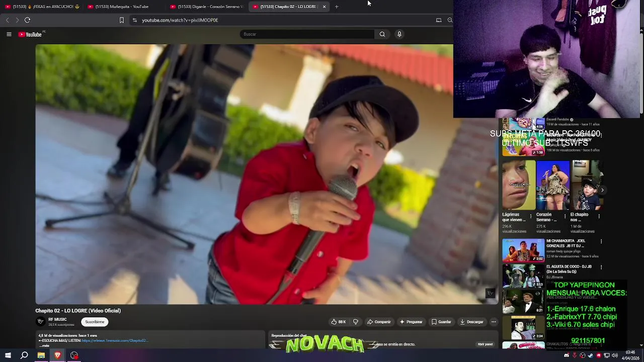Close the Chapito 02 - LO LOGRE tab

coord(324,7)
